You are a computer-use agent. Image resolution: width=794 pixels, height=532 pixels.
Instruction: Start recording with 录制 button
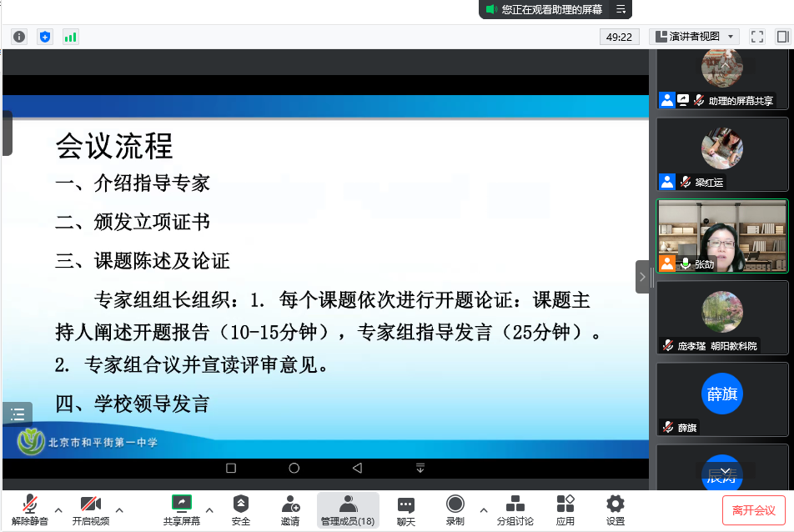455,510
